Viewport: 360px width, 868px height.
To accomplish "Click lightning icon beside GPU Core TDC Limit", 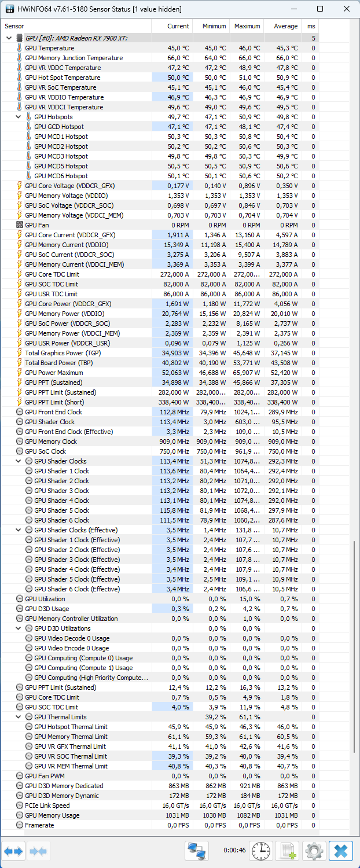I will click(x=19, y=274).
